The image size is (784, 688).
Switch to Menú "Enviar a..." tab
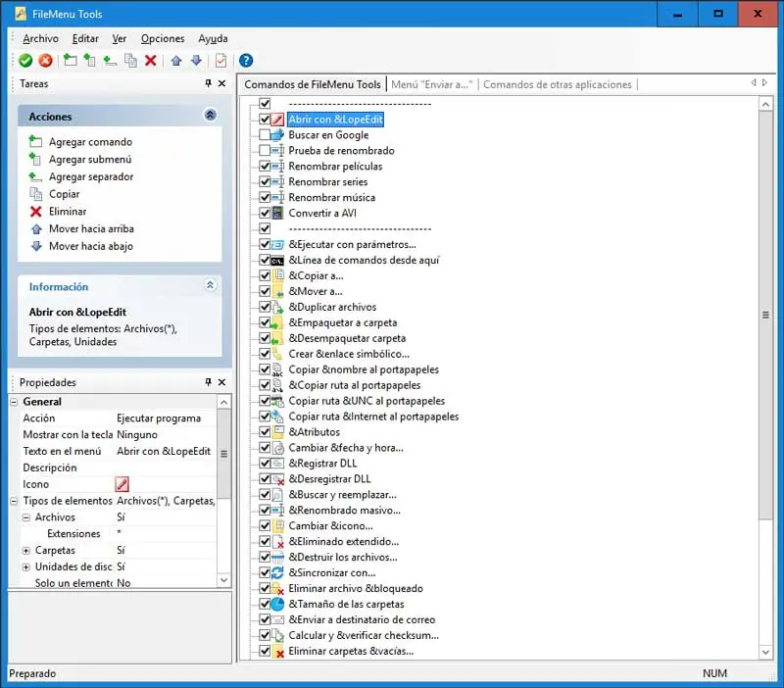coord(431,84)
